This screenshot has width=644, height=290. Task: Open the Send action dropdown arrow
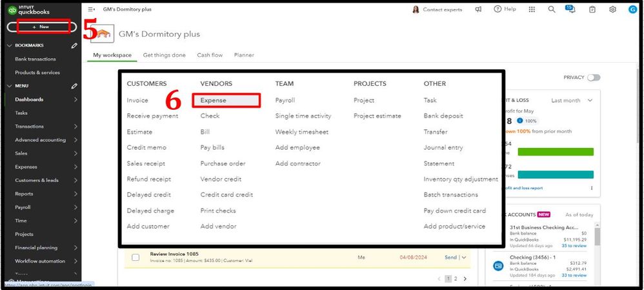(464, 258)
